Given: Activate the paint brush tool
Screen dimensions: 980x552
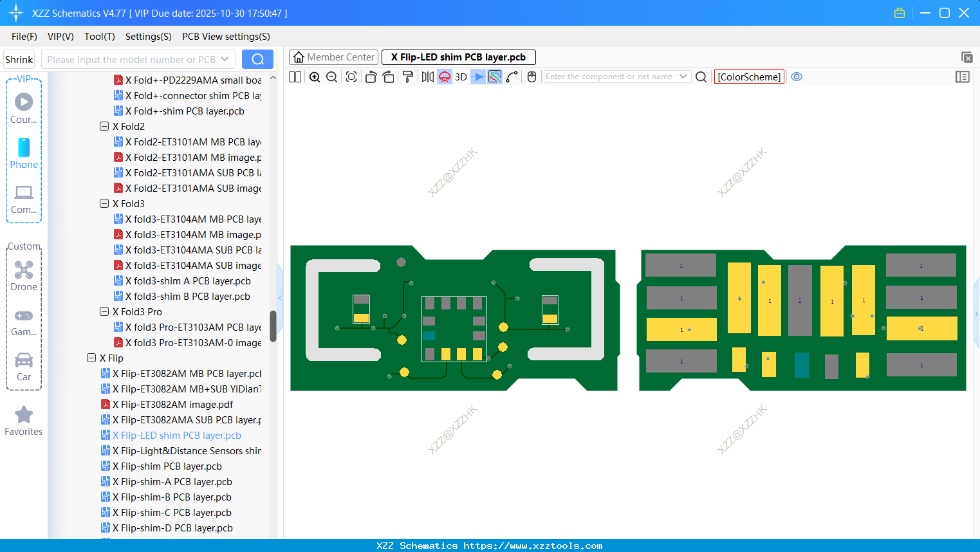Looking at the screenshot, I should tap(408, 77).
